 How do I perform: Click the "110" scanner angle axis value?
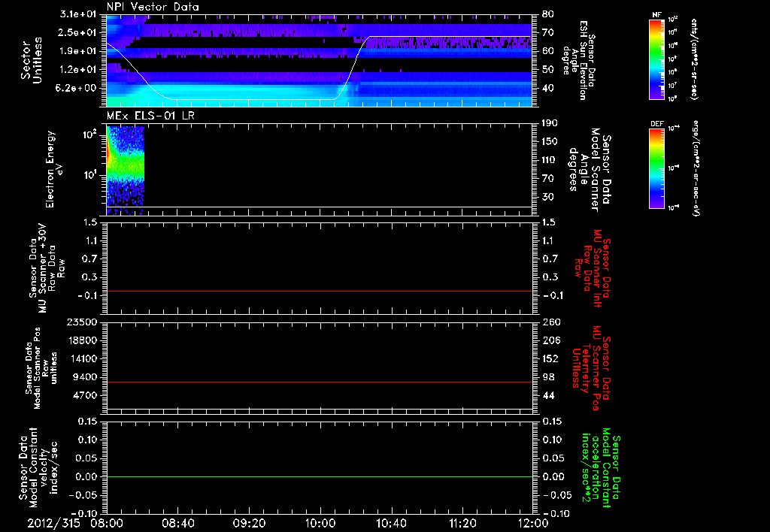550,160
